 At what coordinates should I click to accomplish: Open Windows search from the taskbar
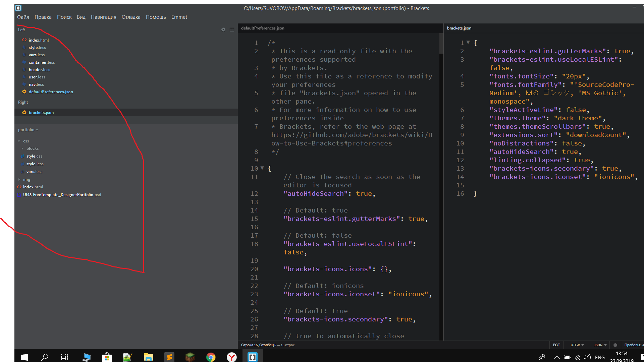pos(45,357)
